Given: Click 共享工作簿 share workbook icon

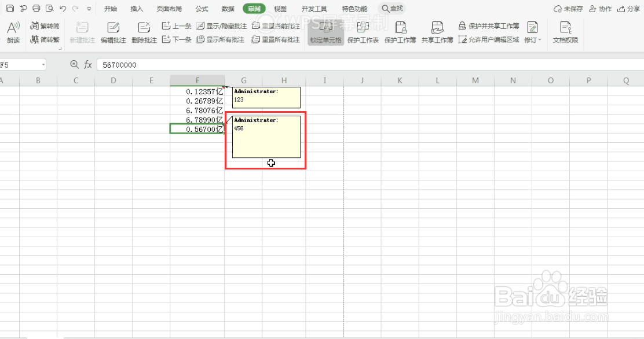Looking at the screenshot, I should [x=437, y=32].
